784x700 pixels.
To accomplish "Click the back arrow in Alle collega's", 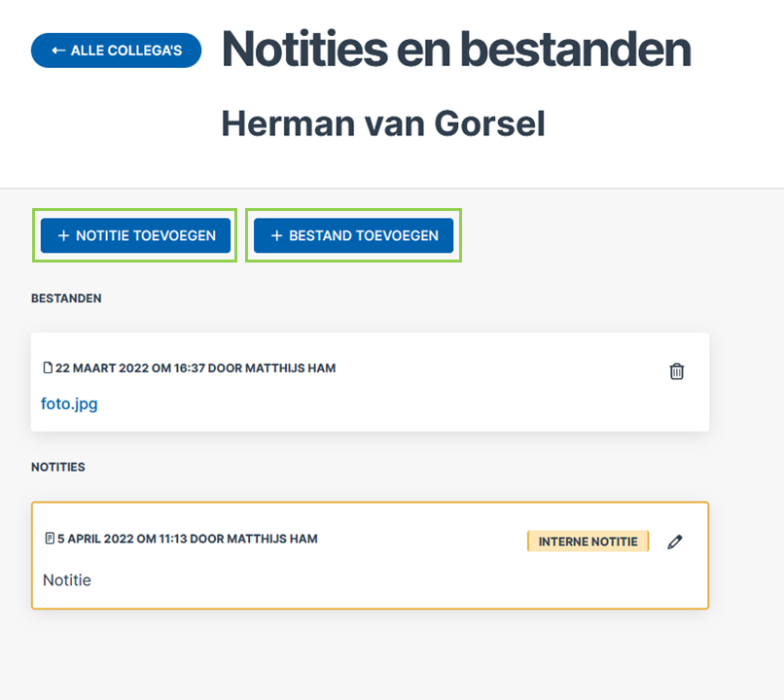I will (x=58, y=51).
